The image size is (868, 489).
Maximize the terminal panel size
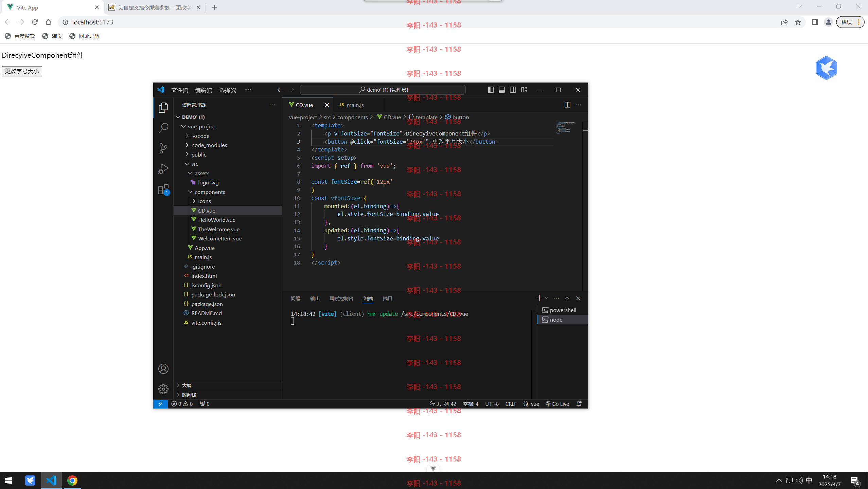point(567,298)
